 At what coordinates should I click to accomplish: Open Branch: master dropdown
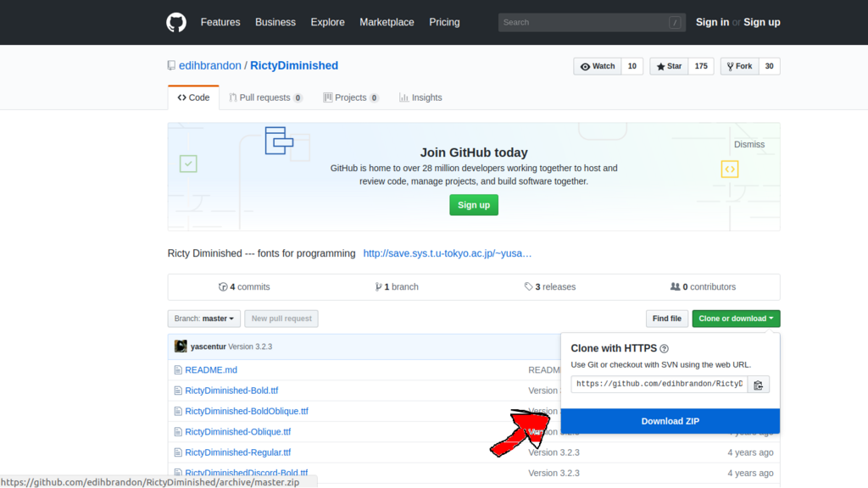pyautogui.click(x=203, y=319)
